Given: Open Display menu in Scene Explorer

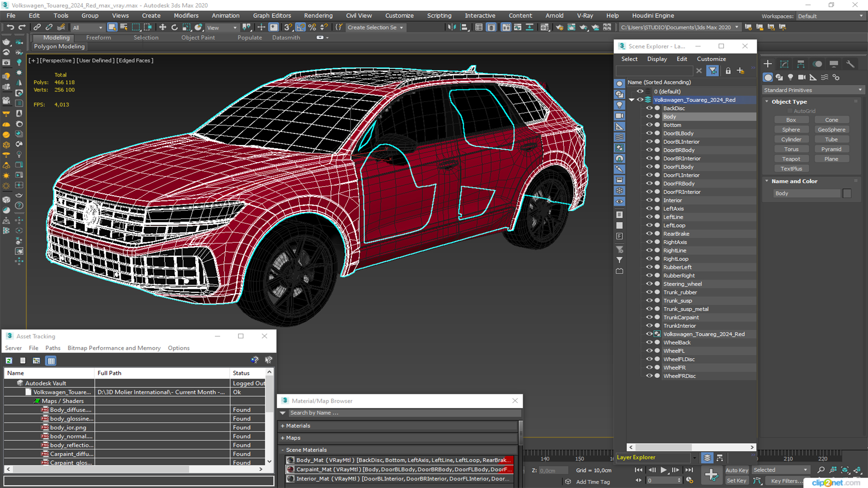Looking at the screenshot, I should coord(656,59).
